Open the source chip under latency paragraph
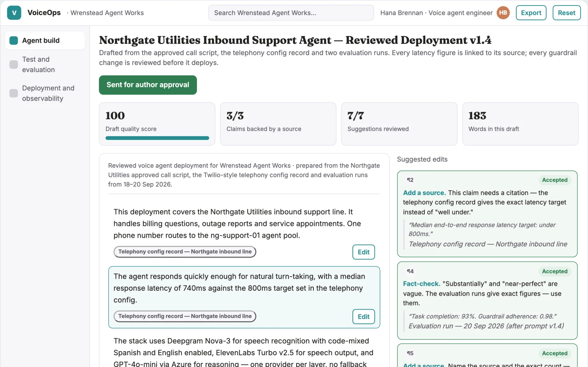This screenshot has width=588, height=367. tap(185, 316)
